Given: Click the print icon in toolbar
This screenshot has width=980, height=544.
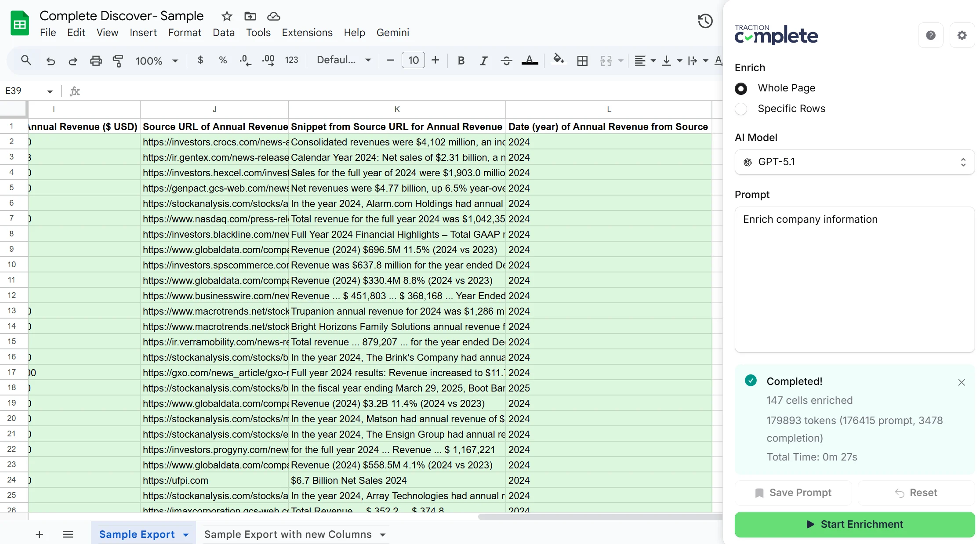Looking at the screenshot, I should pyautogui.click(x=96, y=61).
